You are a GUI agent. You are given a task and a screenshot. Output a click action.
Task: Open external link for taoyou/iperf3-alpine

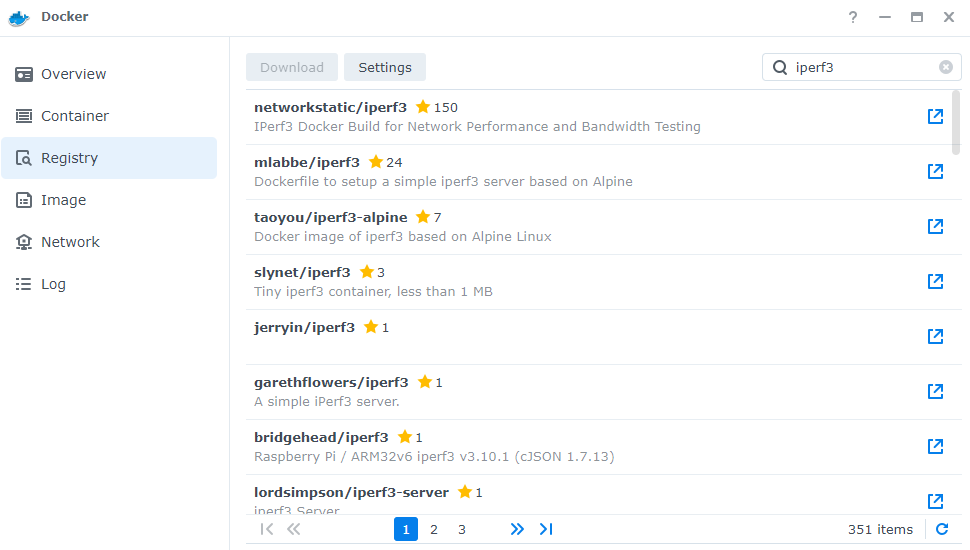click(935, 226)
